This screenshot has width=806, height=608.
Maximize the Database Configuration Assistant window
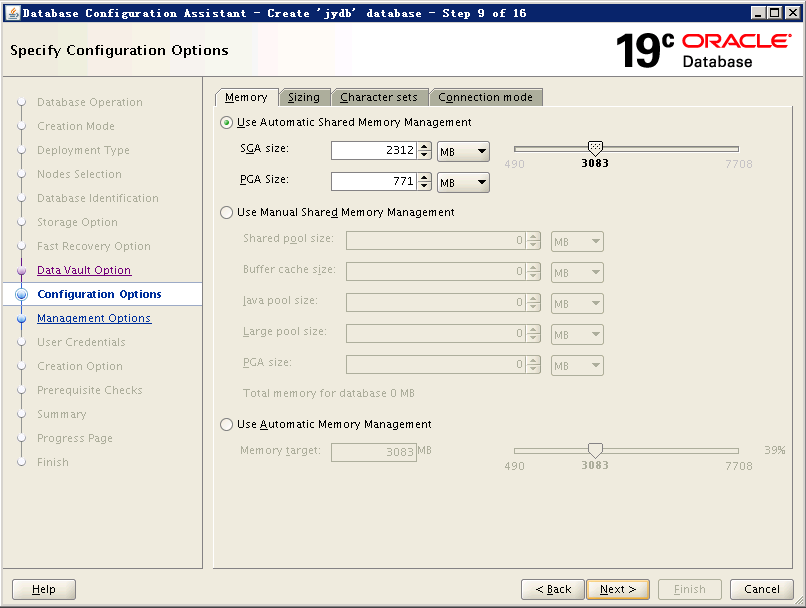(x=775, y=13)
